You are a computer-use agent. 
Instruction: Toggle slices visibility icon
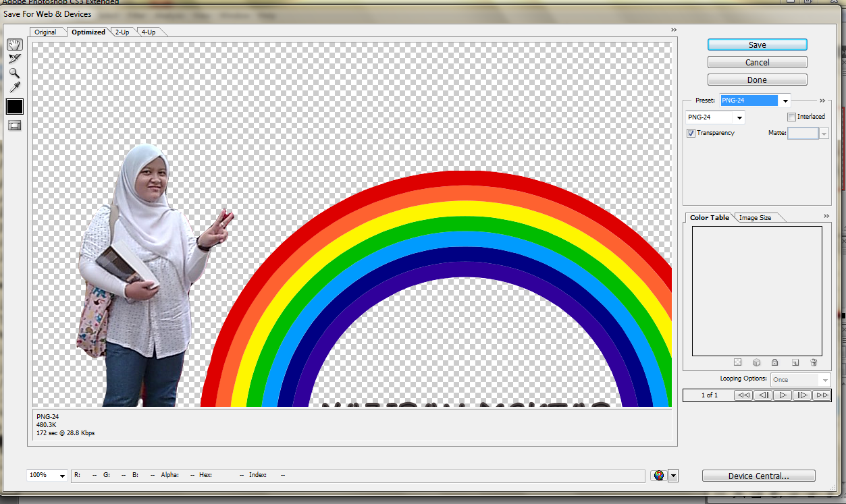(14, 125)
